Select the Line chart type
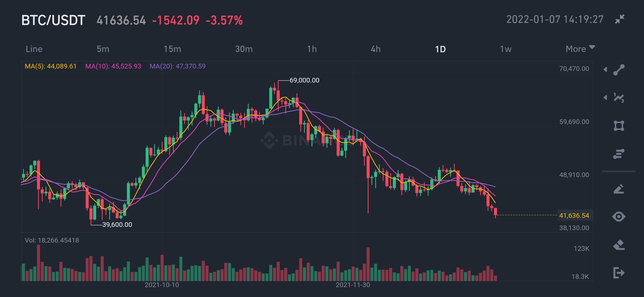The height and width of the screenshot is (297, 644). coord(34,49)
